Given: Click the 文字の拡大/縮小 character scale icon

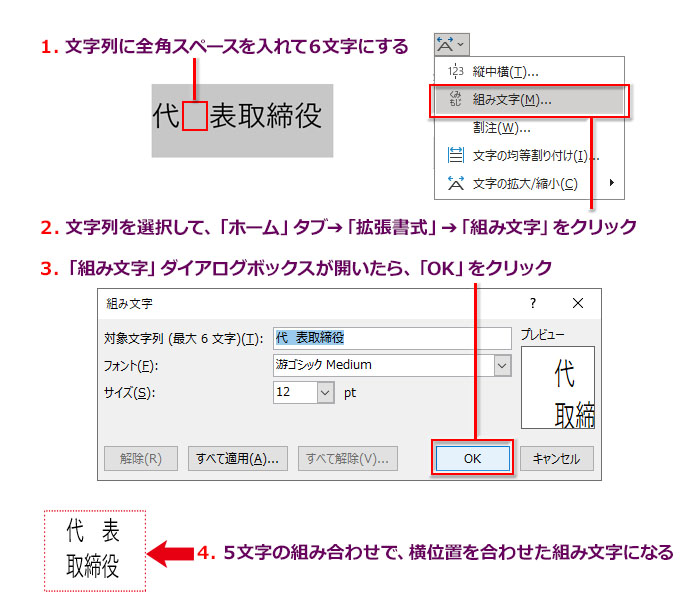Looking at the screenshot, I should [455, 183].
